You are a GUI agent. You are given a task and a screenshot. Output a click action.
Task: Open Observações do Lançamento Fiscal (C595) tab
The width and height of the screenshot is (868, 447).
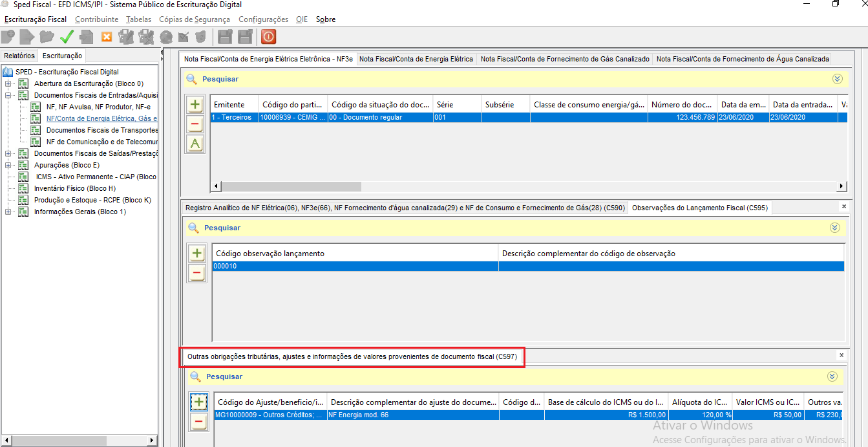699,208
